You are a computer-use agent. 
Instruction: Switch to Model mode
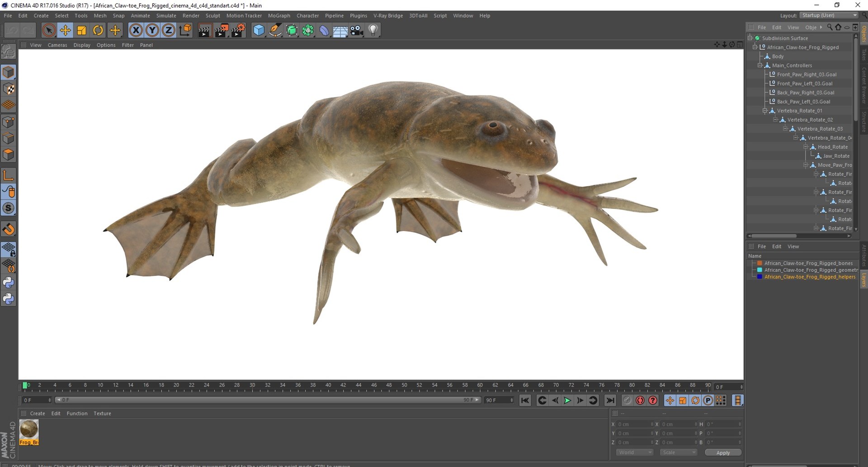[x=9, y=72]
